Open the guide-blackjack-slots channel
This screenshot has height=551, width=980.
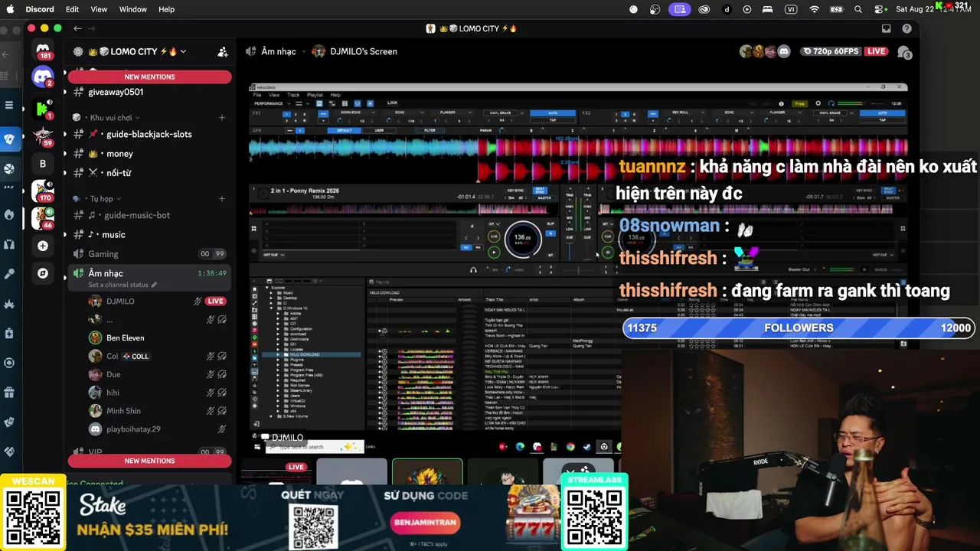[149, 134]
